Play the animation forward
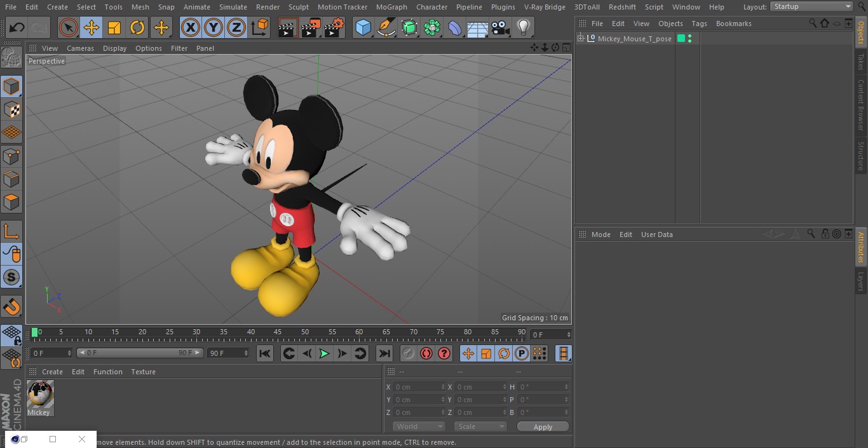The image size is (868, 448). (x=324, y=353)
